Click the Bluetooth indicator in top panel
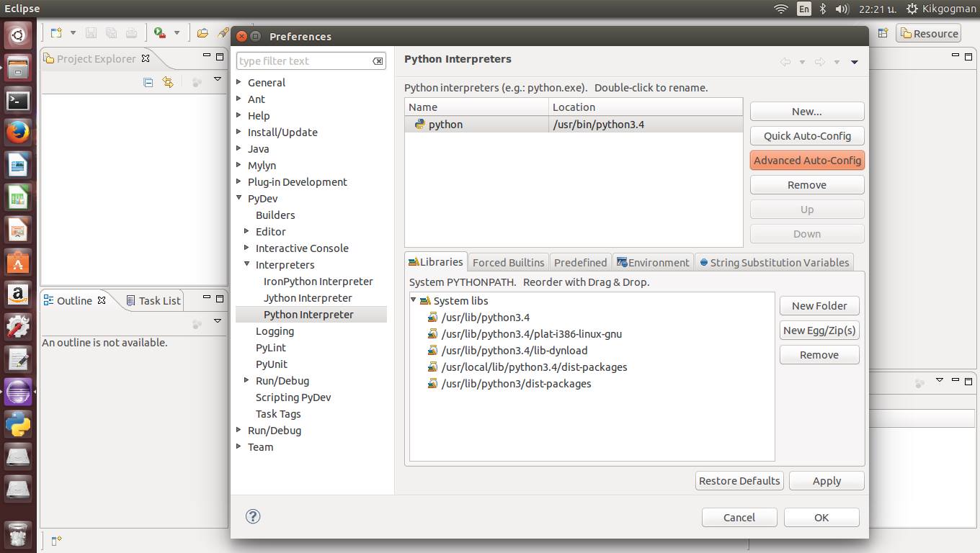 click(x=823, y=9)
